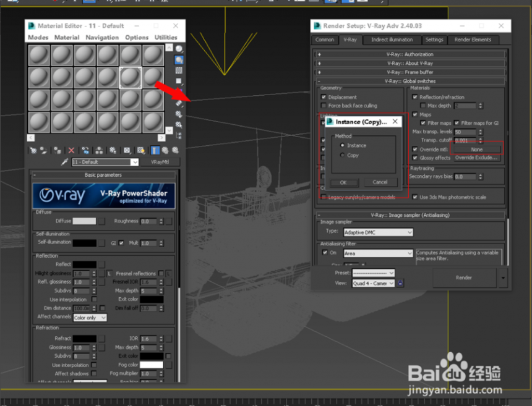Click the Override mtl None button

(477, 150)
